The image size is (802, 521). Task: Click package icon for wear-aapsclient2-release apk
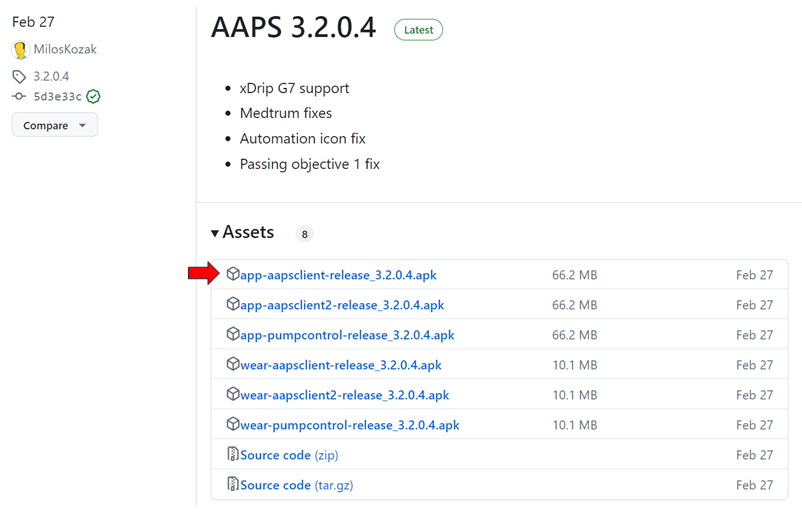tap(233, 394)
